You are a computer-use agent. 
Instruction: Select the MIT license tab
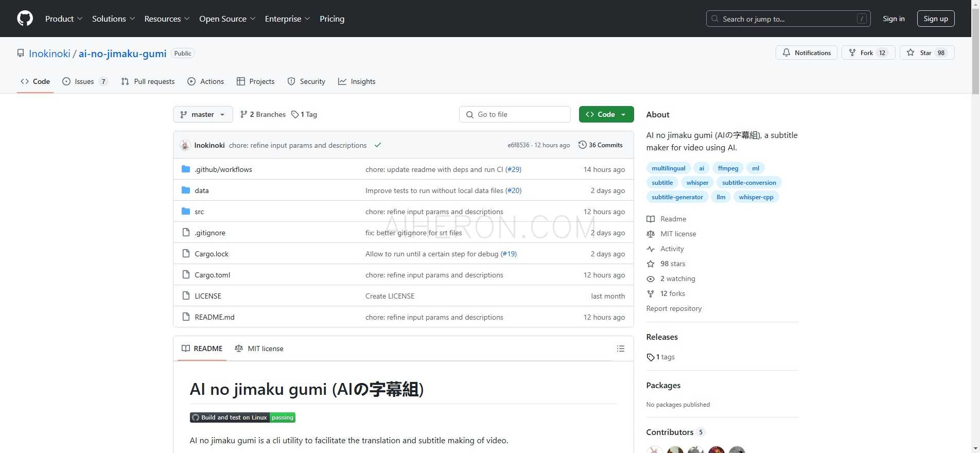pos(259,349)
